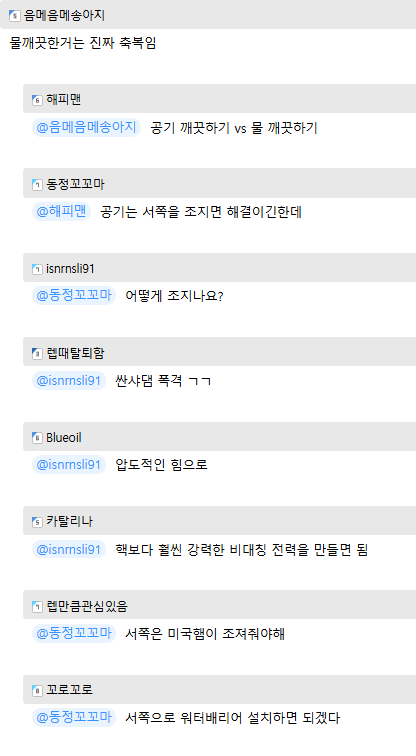Click @동정꼬꼬마 mention in 꼬로꼬로's reply
416x756 pixels.
(x=74, y=717)
